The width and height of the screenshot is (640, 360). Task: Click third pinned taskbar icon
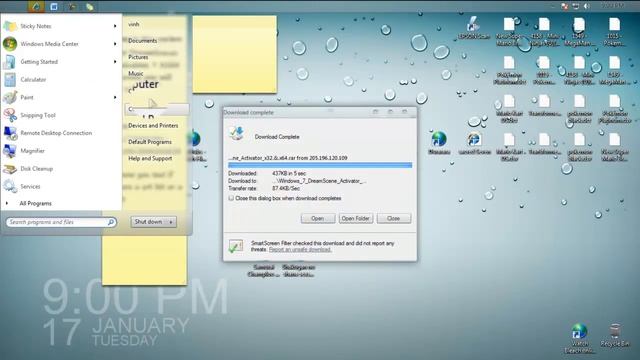[72, 7]
